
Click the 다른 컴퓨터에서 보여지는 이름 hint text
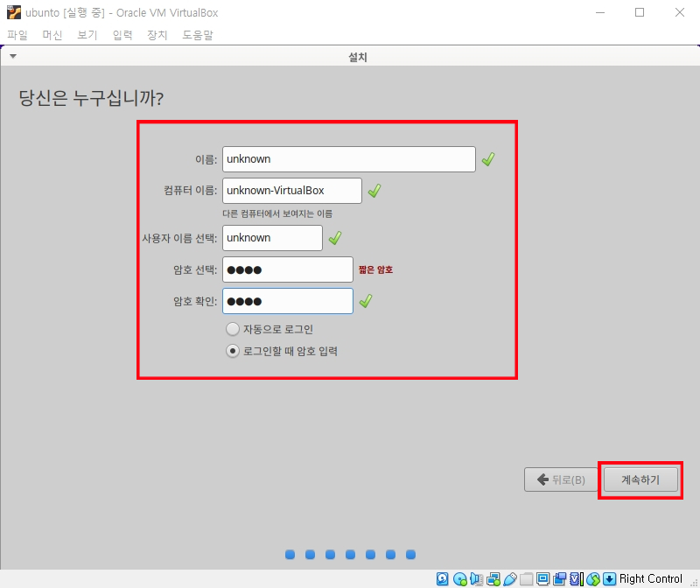(277, 213)
